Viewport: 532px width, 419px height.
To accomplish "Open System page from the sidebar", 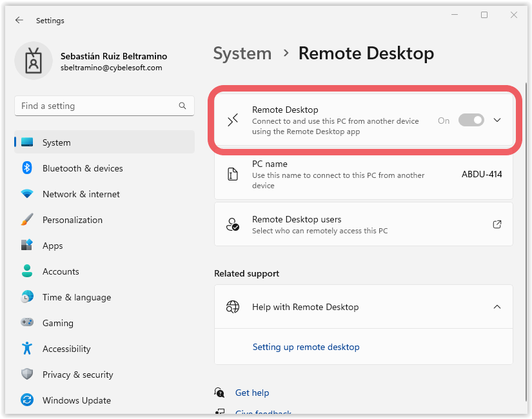I will tap(27, 142).
